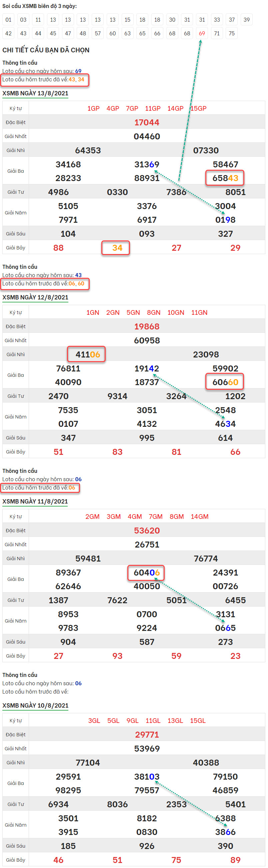The image size is (268, 868).
Task: Click the boxed result 41106
Action: pos(88,354)
